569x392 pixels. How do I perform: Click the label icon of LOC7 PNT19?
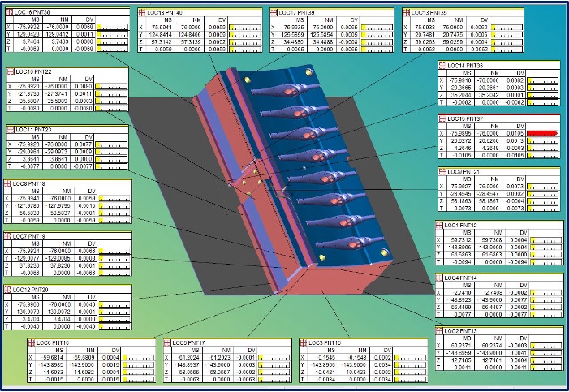tap(7, 236)
